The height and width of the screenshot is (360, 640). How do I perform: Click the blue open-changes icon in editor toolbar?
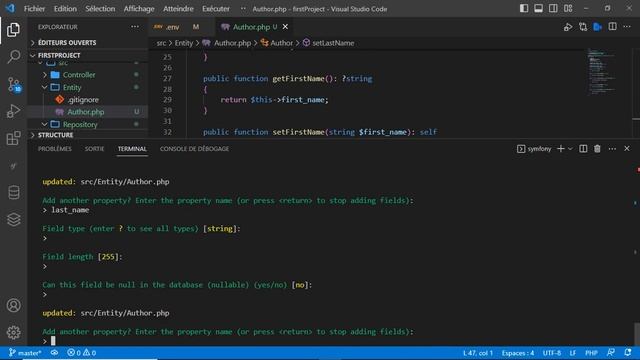[598, 27]
